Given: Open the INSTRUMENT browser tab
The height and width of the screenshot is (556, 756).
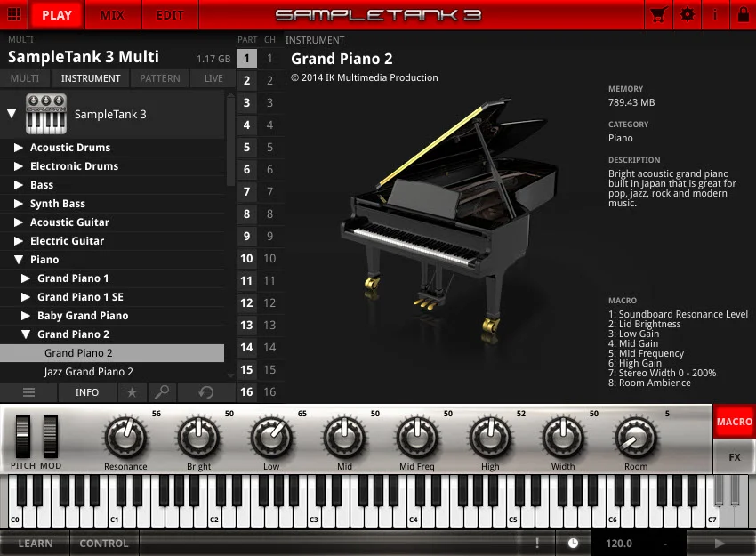Looking at the screenshot, I should 91,78.
